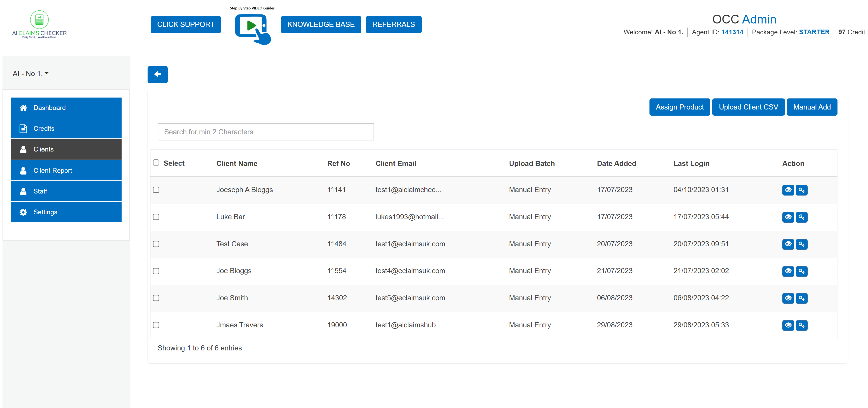Click key icon for Joe Smith
Screen dimensions: 868x408
pyautogui.click(x=801, y=298)
